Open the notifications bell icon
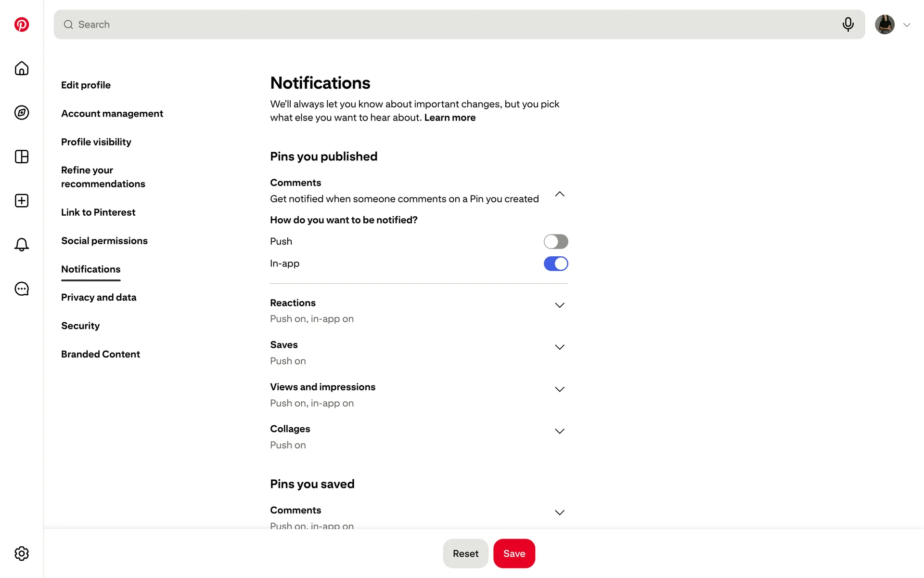Screen dimensions: 924x578 (22, 245)
